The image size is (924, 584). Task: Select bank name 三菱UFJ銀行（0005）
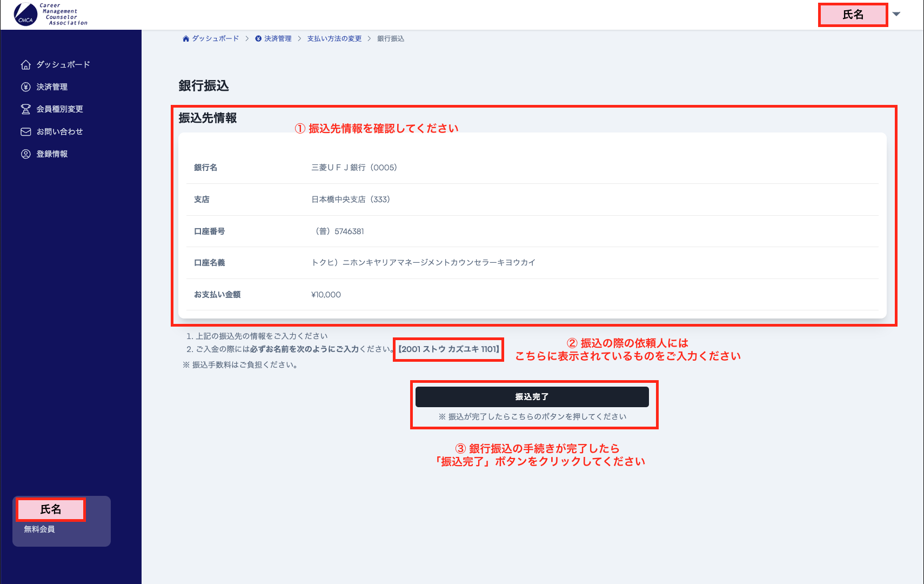click(x=354, y=168)
